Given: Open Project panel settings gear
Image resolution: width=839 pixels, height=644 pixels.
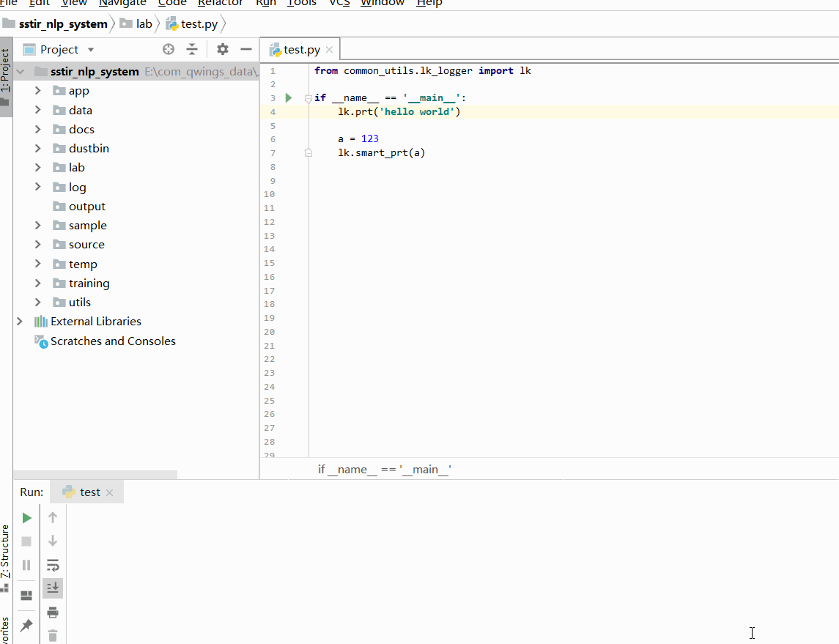Looking at the screenshot, I should (223, 50).
